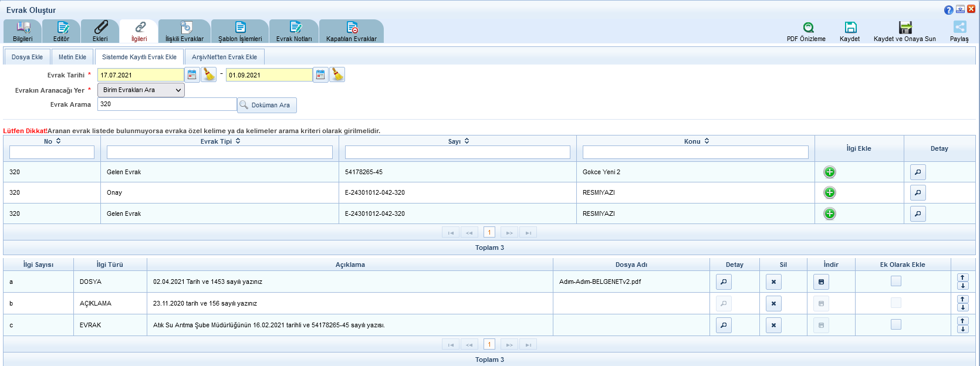
Task: Click the Paylaş share icon
Action: point(959,28)
